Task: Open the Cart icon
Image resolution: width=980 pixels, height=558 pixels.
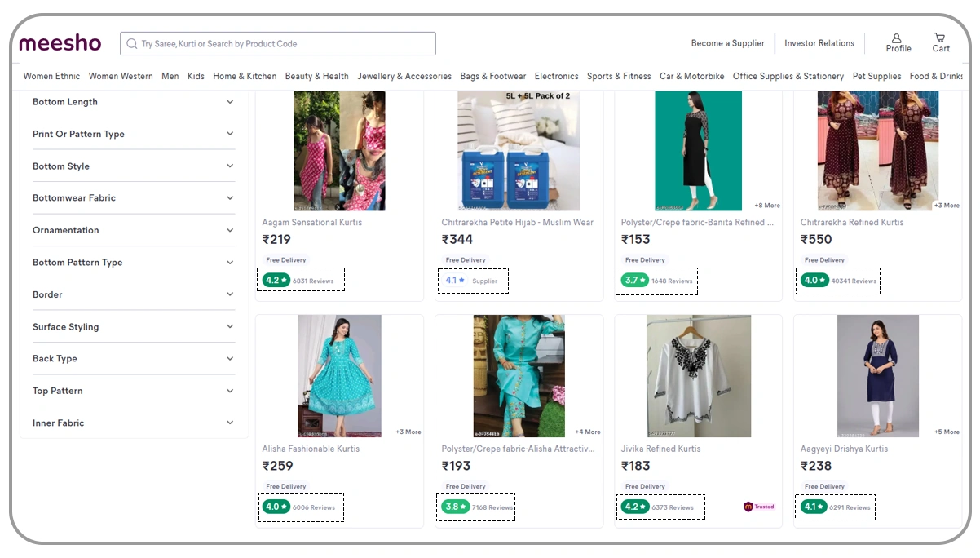Action: [940, 39]
